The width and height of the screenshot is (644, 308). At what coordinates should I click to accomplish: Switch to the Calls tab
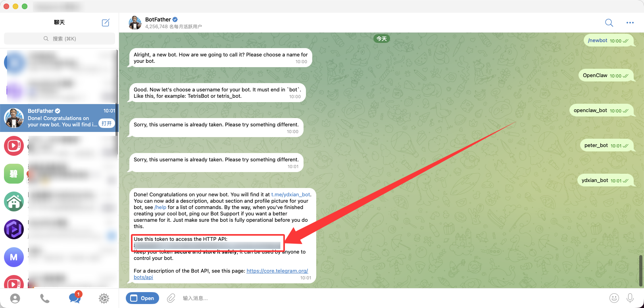(45, 298)
